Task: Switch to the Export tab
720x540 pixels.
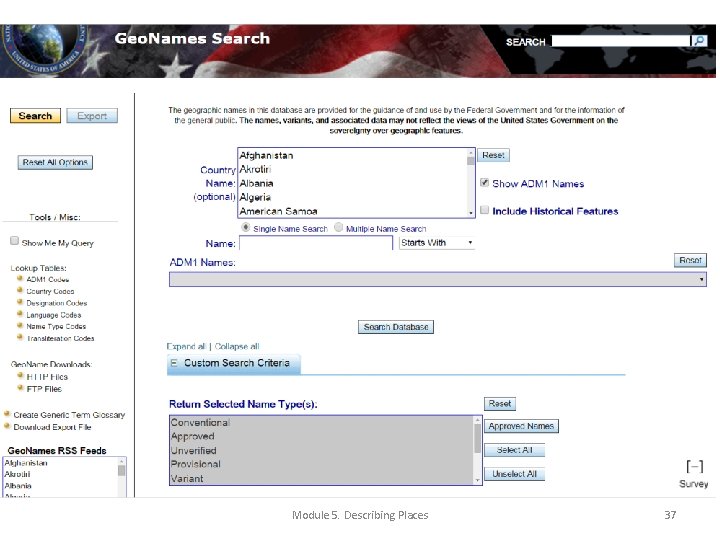Action: point(92,116)
